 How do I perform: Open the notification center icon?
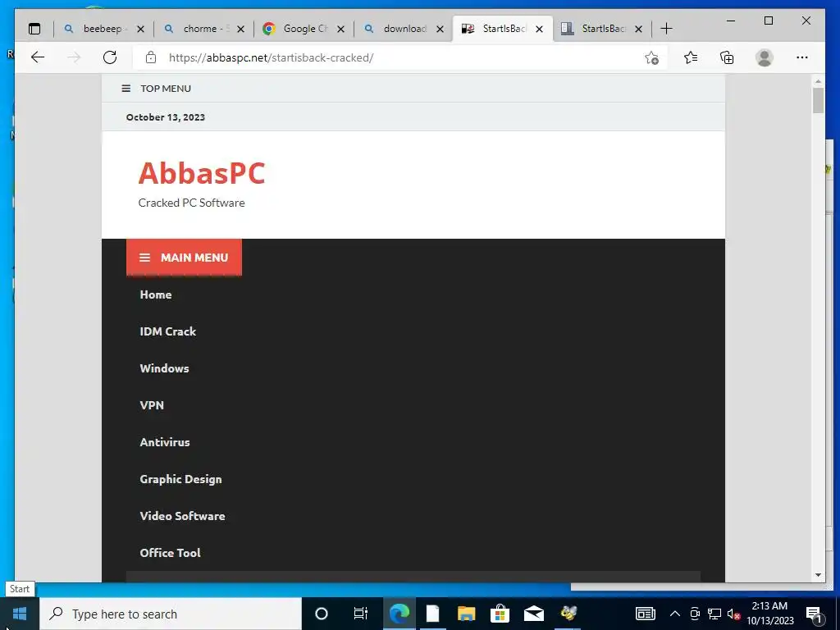[x=815, y=614]
